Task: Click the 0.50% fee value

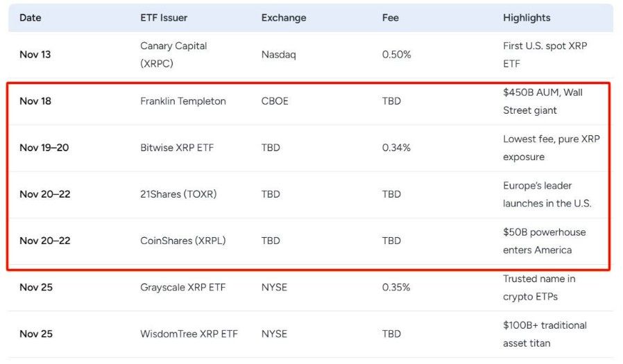Action: click(396, 54)
